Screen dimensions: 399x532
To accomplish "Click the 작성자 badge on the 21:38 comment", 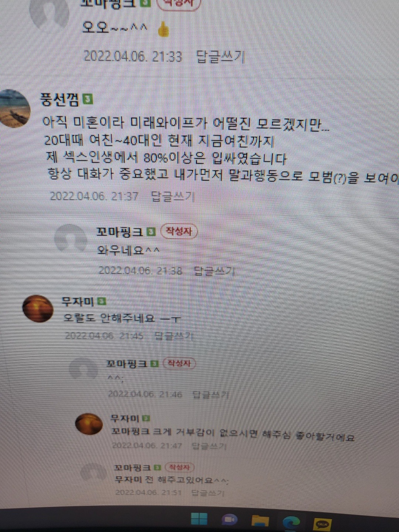I will point(179,232).
